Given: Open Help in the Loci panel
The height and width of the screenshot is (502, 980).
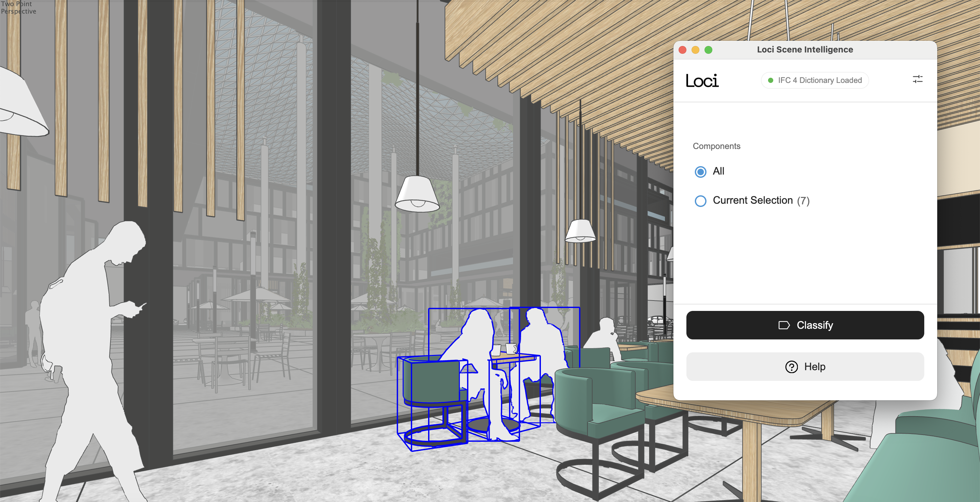Looking at the screenshot, I should [x=805, y=367].
